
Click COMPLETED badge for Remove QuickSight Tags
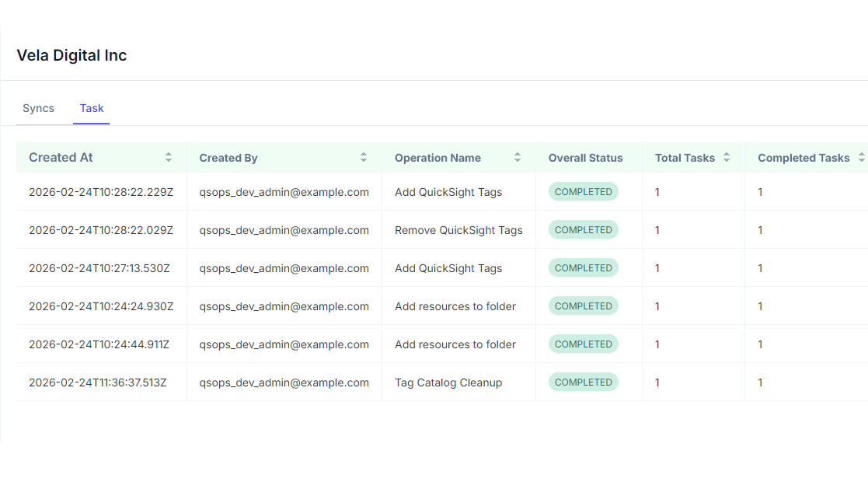tap(584, 230)
